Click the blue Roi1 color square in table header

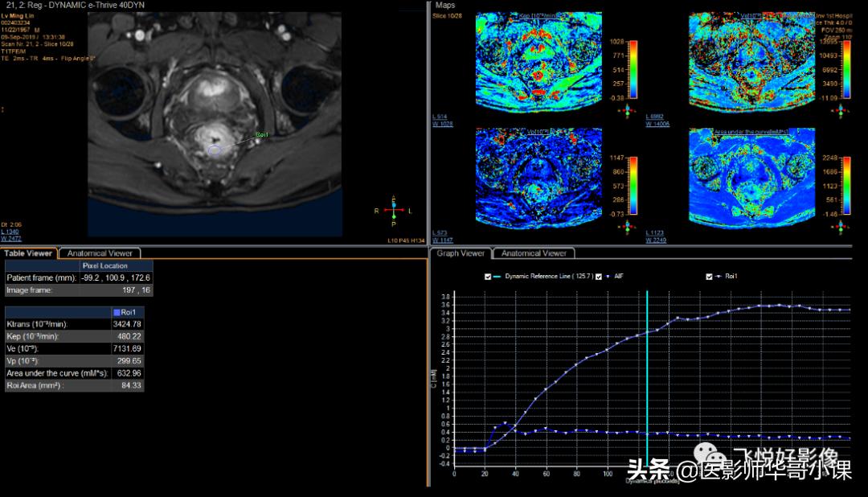[x=117, y=312]
